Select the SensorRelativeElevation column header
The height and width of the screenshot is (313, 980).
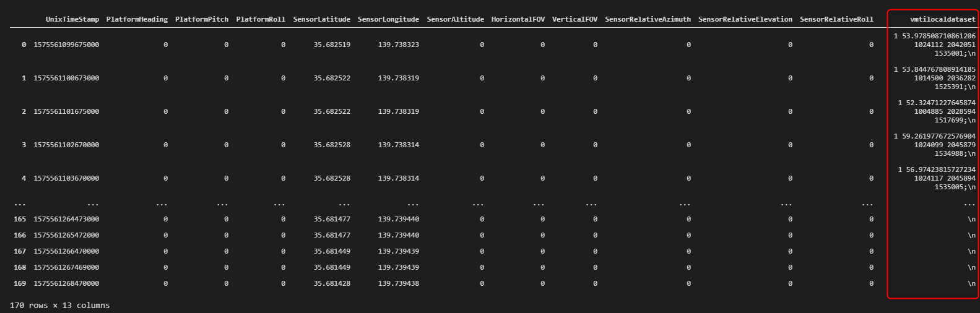tap(745, 19)
